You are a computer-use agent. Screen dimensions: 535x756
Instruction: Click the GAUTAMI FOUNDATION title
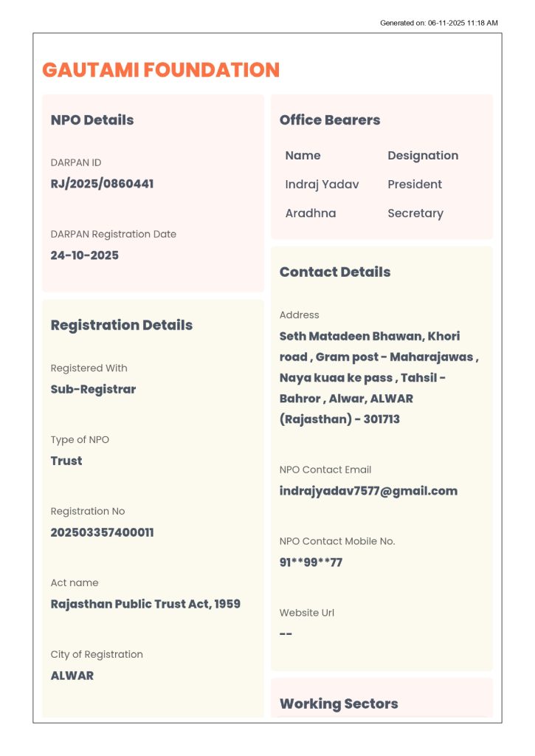point(161,70)
